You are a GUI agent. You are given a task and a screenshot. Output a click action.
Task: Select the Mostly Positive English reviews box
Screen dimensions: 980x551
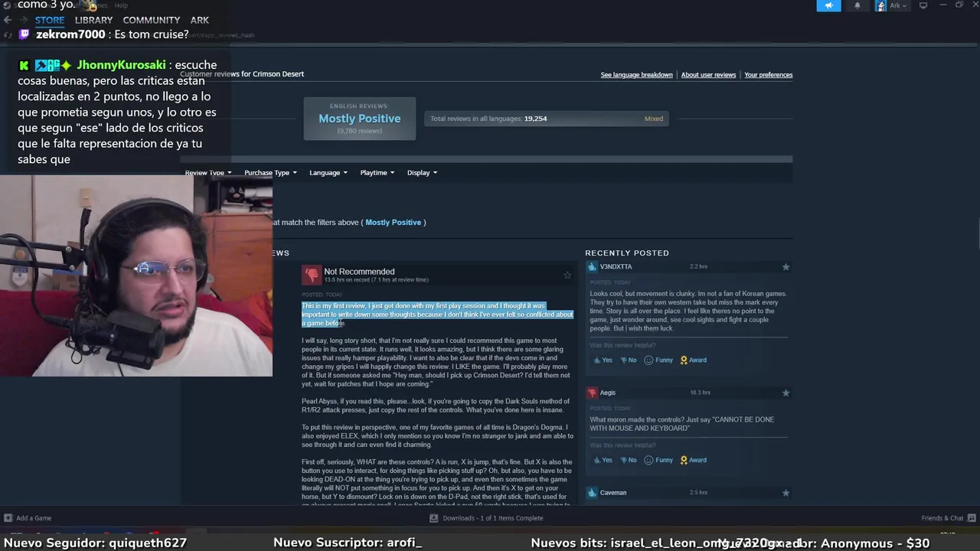[360, 119]
